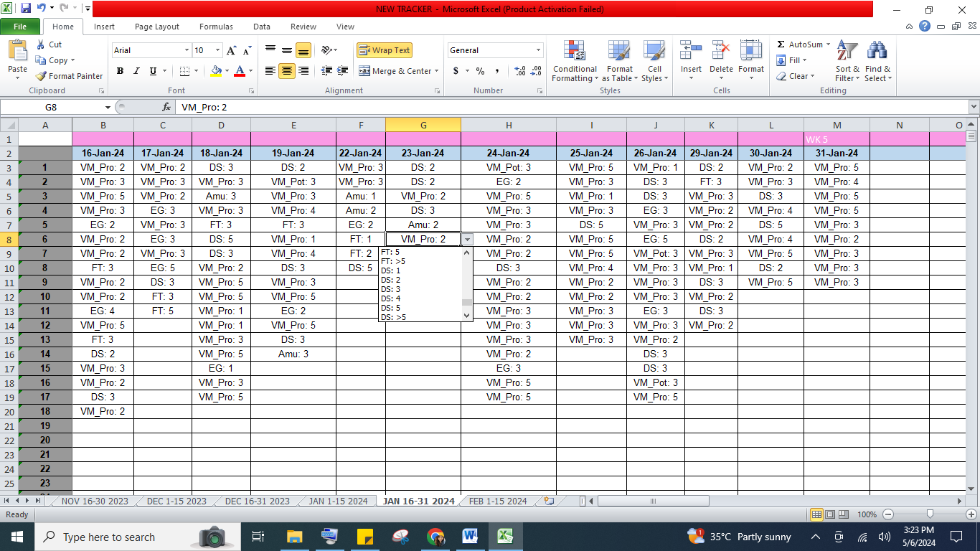Screen dimensions: 980x551
Task: Expand the Merge & Center dropdown arrow
Action: pos(436,71)
